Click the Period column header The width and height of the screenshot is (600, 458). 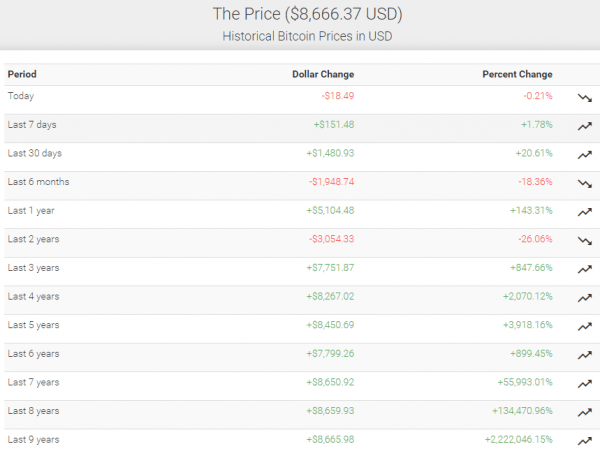click(x=22, y=74)
